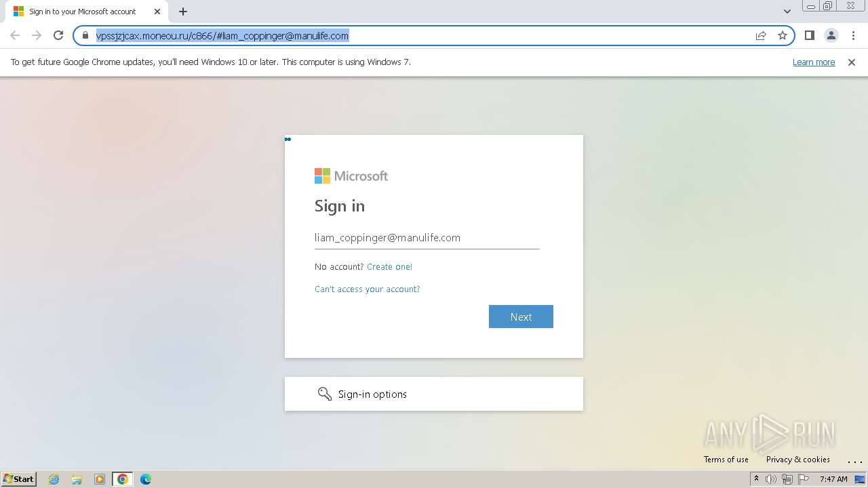Click the 'Create one!' link

pyautogui.click(x=389, y=267)
